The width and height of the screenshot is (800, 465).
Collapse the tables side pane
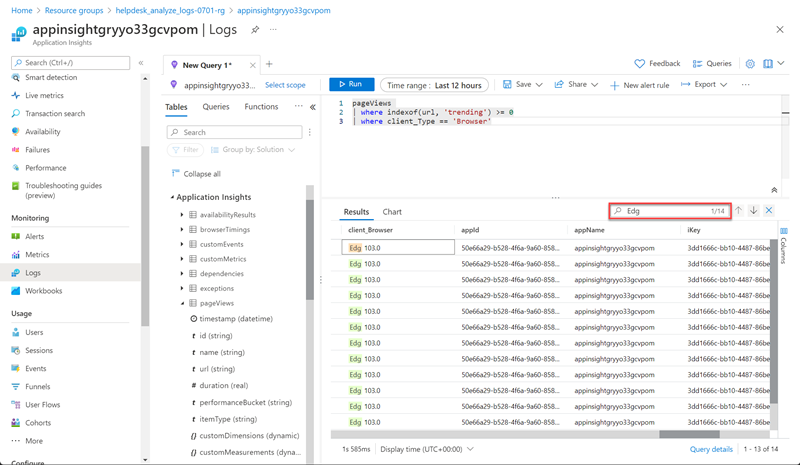coord(313,107)
